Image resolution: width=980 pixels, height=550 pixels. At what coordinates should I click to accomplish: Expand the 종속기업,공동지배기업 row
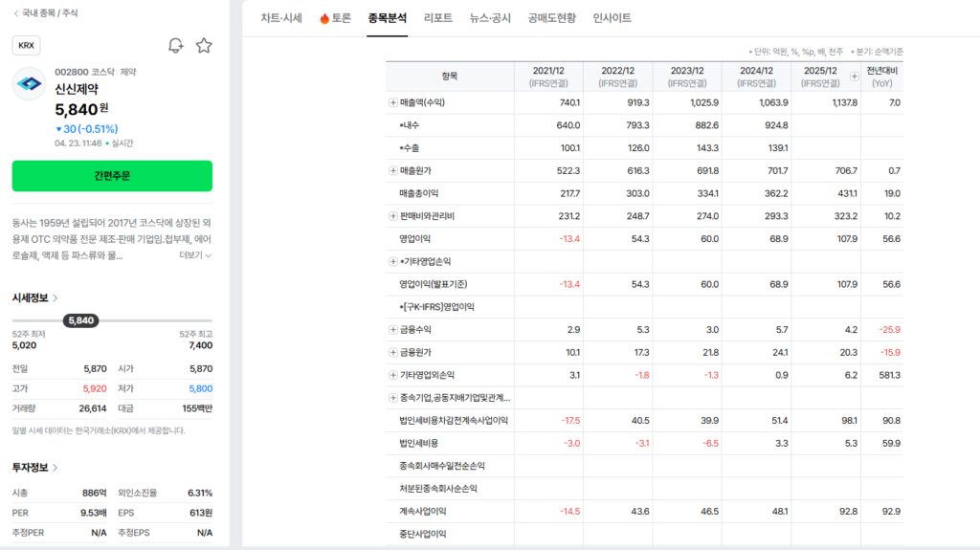(x=392, y=398)
